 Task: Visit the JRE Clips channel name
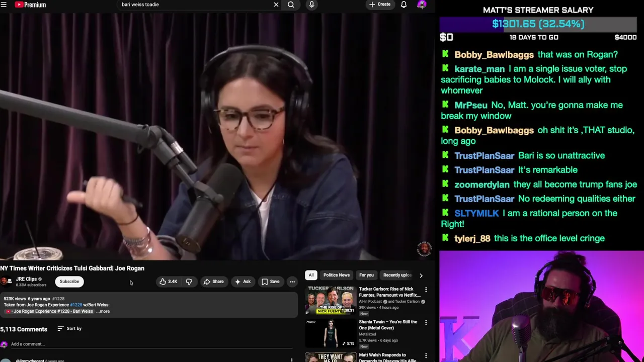(x=26, y=279)
